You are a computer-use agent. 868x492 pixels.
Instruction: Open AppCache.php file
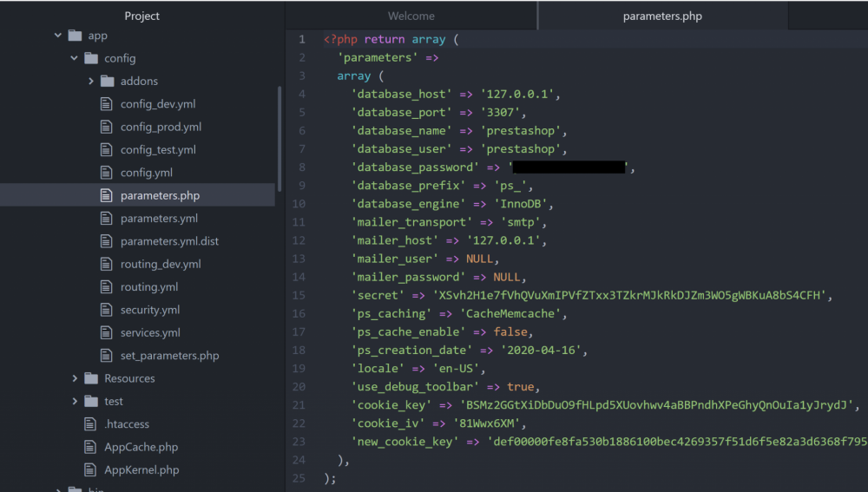141,447
